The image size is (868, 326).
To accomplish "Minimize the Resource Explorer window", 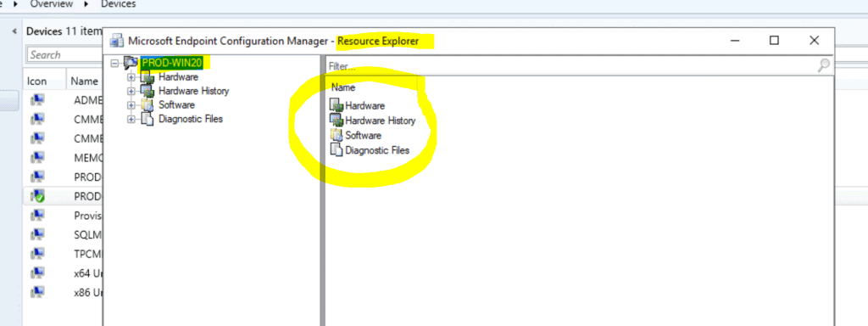I will [x=736, y=41].
